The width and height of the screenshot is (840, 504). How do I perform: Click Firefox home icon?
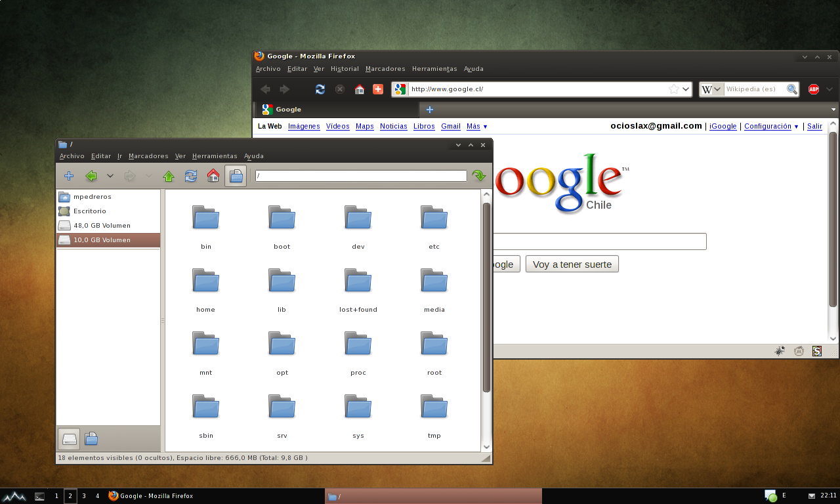pyautogui.click(x=359, y=89)
